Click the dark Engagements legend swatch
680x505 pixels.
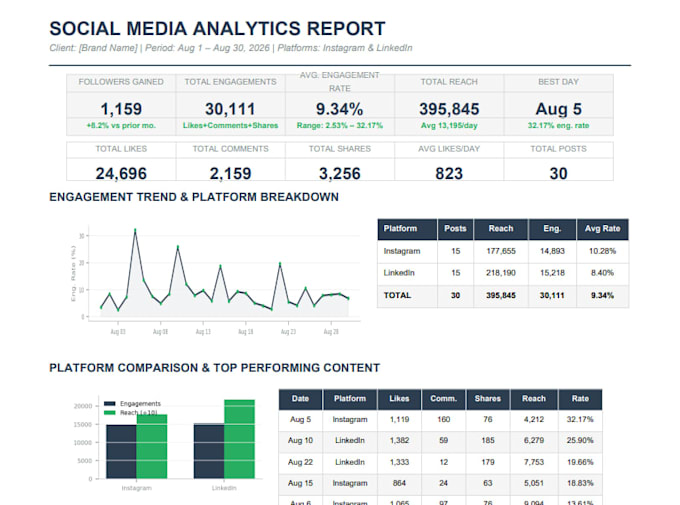(110, 403)
